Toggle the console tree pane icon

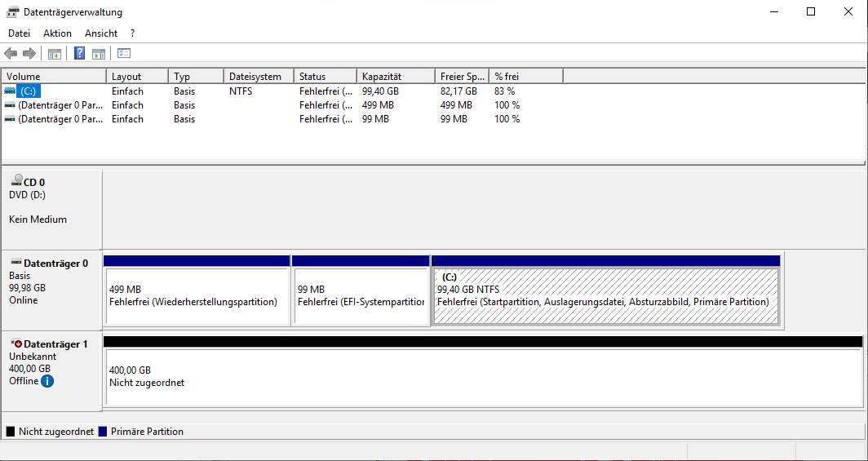pyautogui.click(x=55, y=54)
